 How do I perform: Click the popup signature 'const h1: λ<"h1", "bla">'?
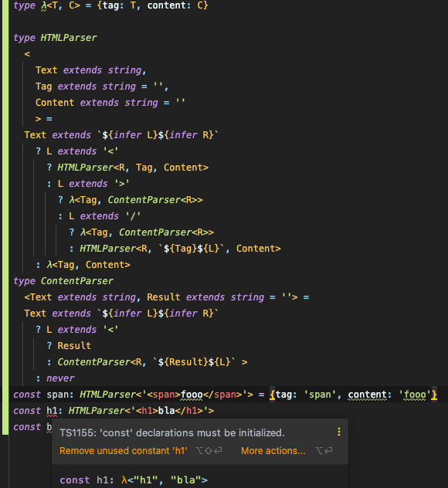pyautogui.click(x=134, y=480)
